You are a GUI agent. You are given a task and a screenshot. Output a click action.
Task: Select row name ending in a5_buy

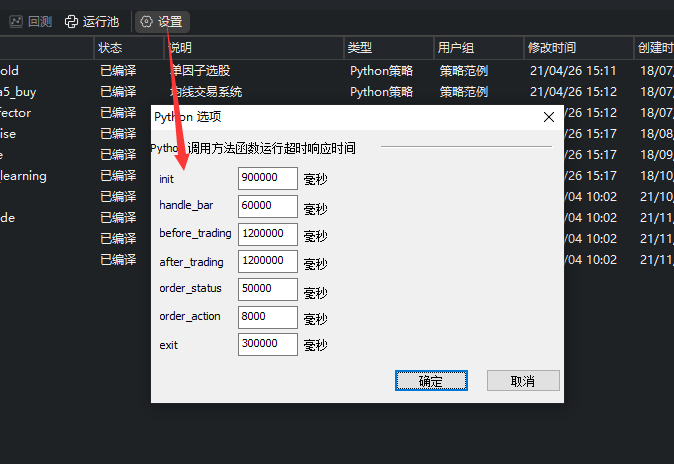tap(18, 92)
